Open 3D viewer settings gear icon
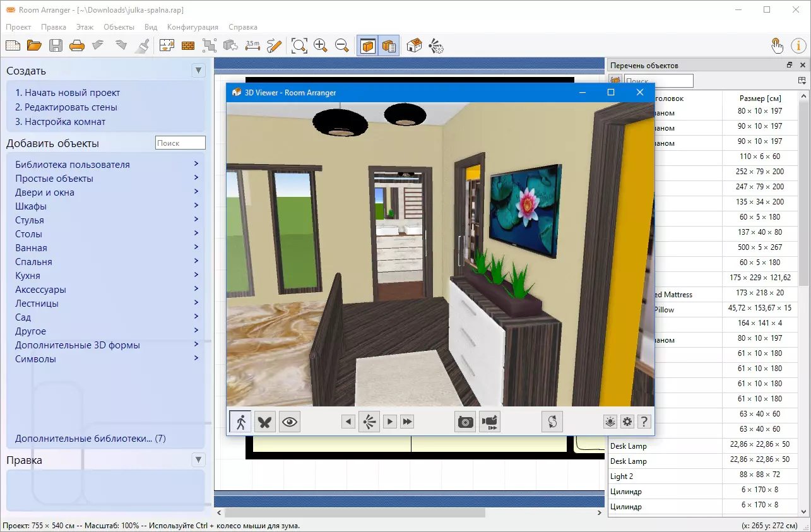This screenshot has height=532, width=811. [627, 422]
